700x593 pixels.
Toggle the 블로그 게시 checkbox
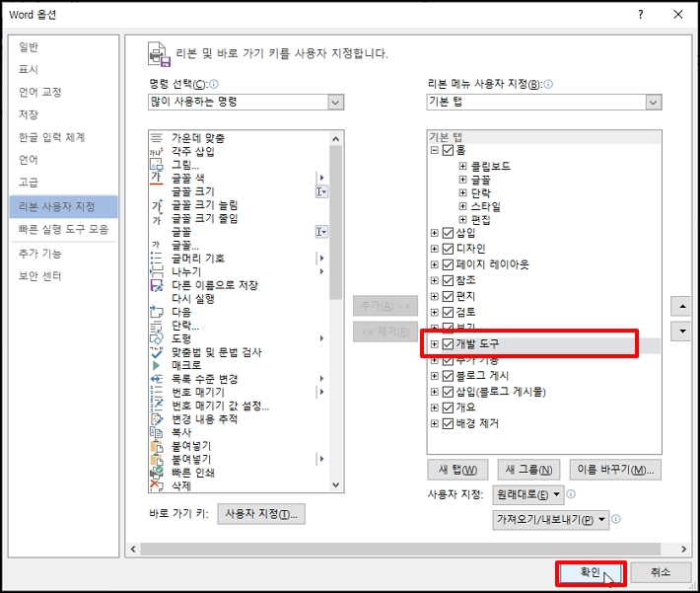click(448, 376)
